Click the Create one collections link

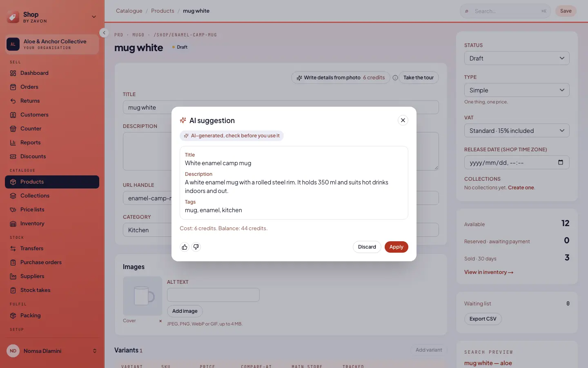click(521, 188)
